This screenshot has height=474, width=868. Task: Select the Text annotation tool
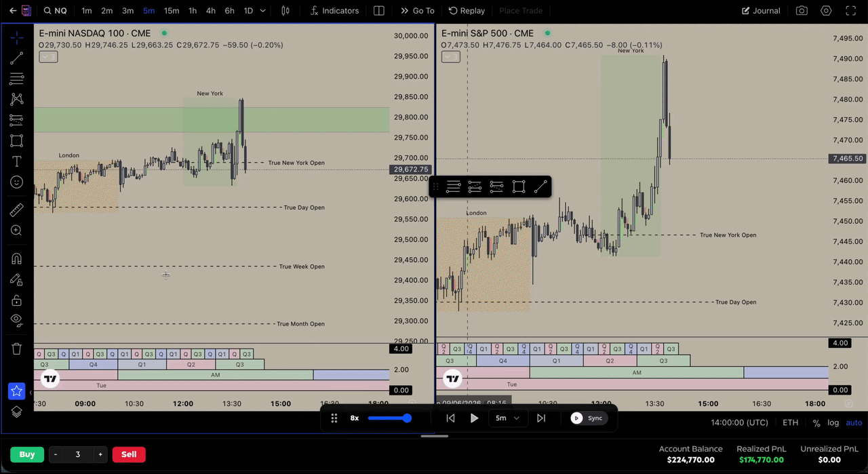click(17, 161)
